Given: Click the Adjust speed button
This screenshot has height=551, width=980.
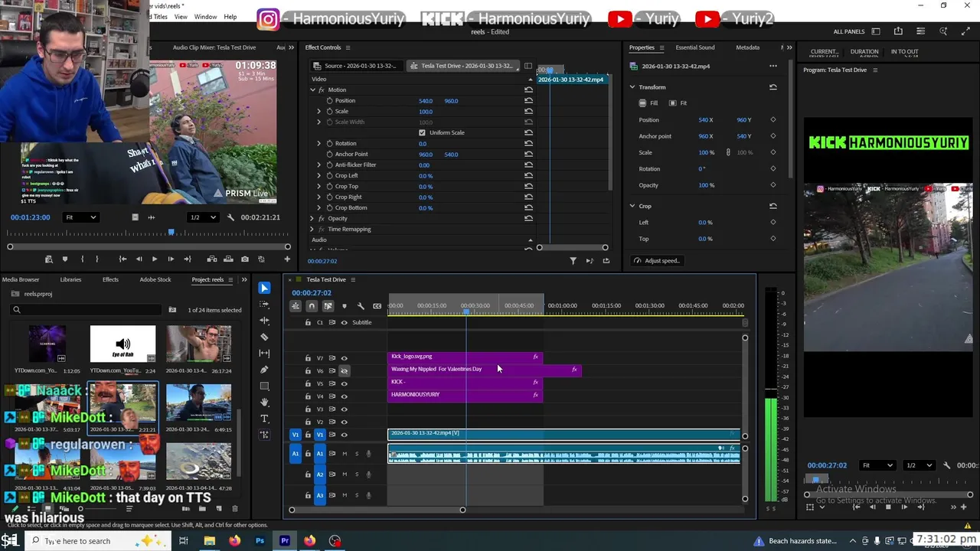Looking at the screenshot, I should click(657, 261).
